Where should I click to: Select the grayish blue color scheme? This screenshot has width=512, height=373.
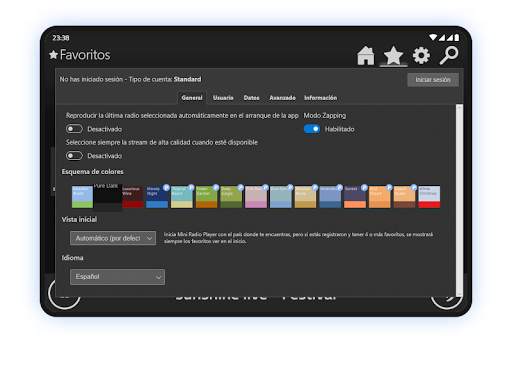tap(281, 197)
